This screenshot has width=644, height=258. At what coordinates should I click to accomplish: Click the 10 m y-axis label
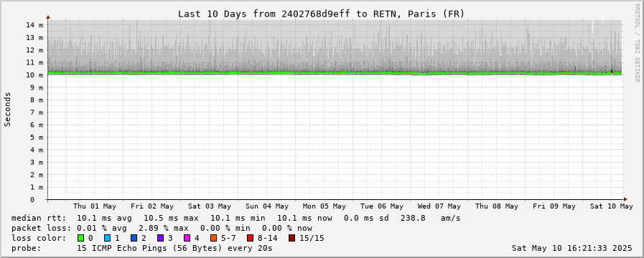point(34,75)
